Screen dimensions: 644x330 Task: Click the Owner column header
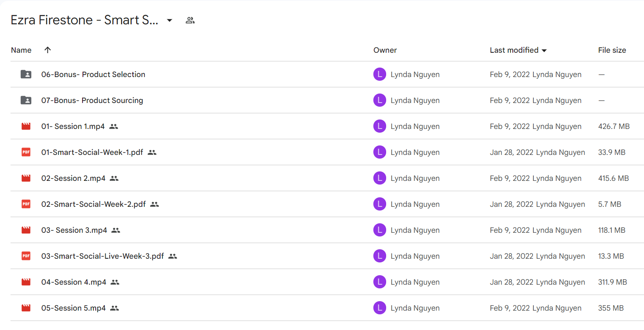385,50
